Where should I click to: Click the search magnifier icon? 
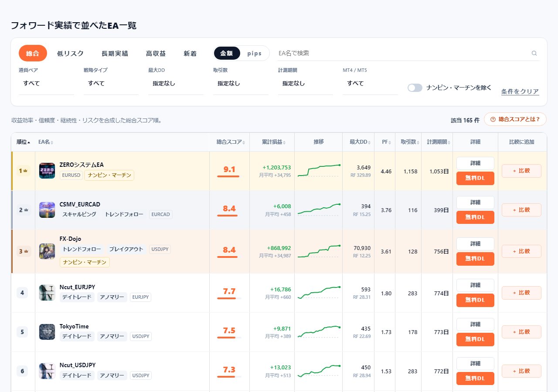pyautogui.click(x=534, y=53)
